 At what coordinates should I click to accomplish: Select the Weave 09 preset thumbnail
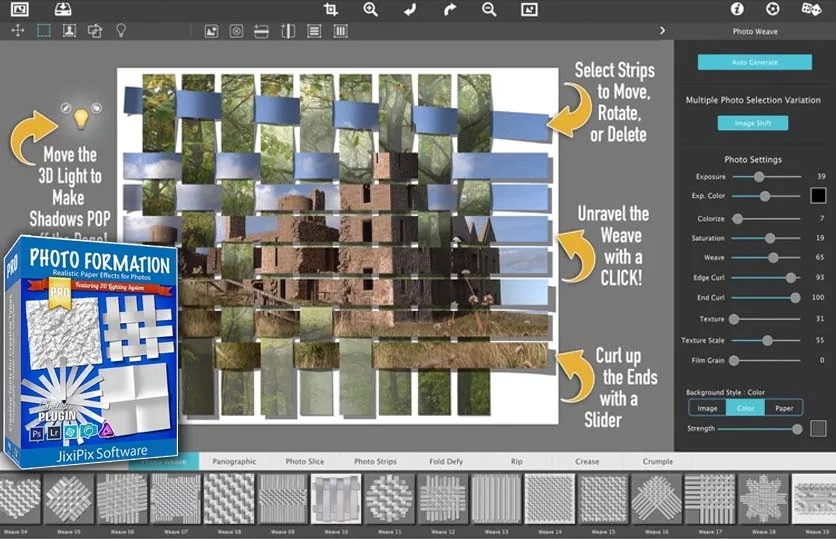283,499
